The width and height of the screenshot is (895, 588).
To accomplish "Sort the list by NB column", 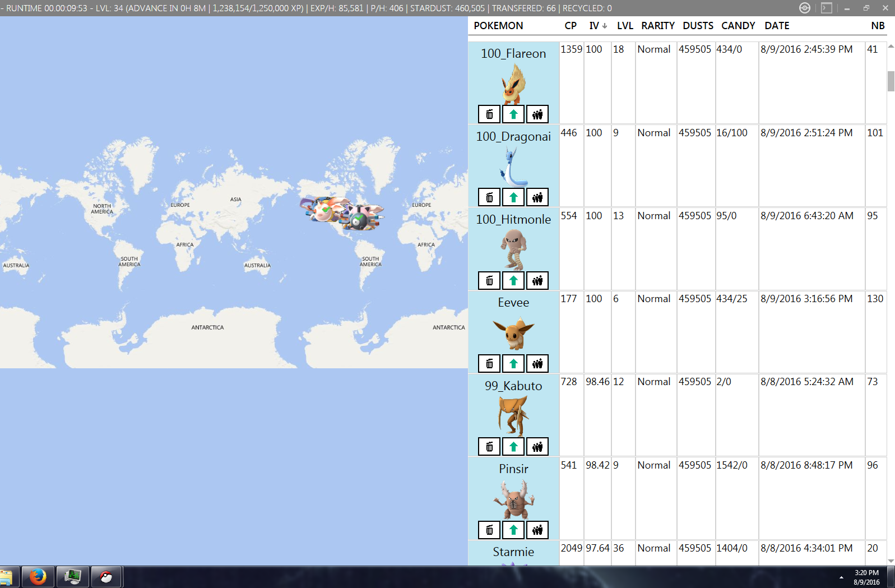I will click(878, 26).
